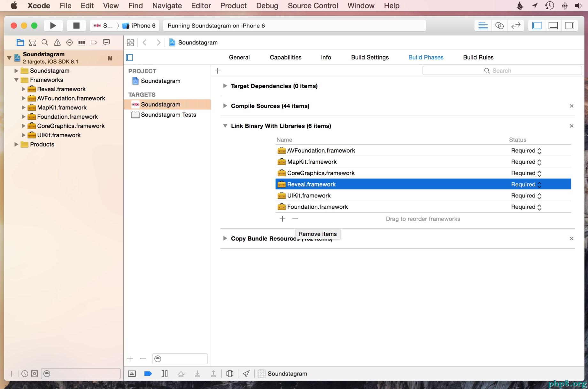Toggle the right Utilities panel
This screenshot has height=389, width=588.
pos(569,26)
